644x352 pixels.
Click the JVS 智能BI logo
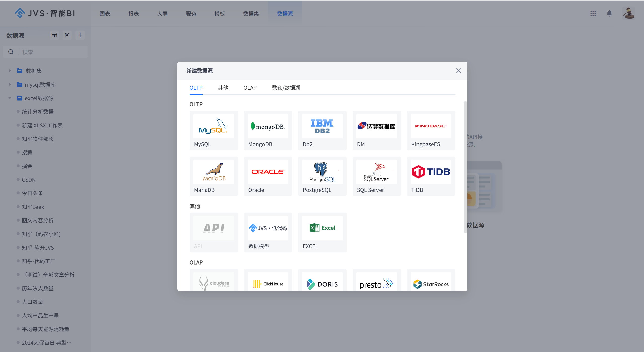45,13
